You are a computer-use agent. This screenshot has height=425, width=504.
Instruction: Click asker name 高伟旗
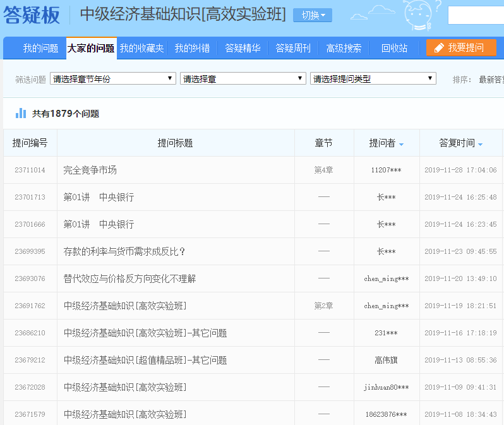[x=386, y=360]
